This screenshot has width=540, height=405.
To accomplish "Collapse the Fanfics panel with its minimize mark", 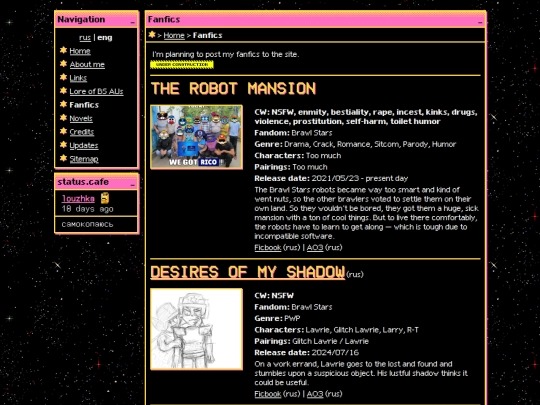I will [x=480, y=22].
